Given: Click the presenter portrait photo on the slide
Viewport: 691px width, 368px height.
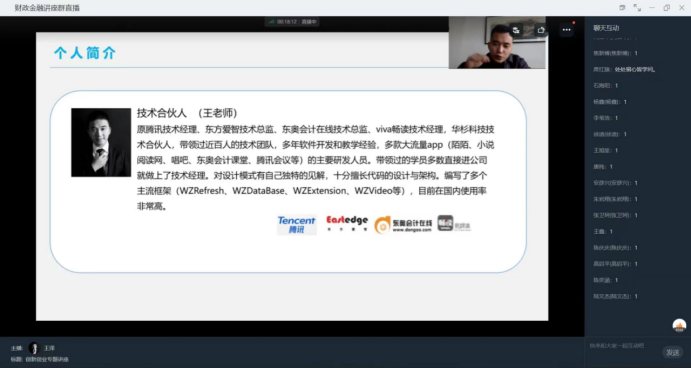Looking at the screenshot, I should [101, 142].
